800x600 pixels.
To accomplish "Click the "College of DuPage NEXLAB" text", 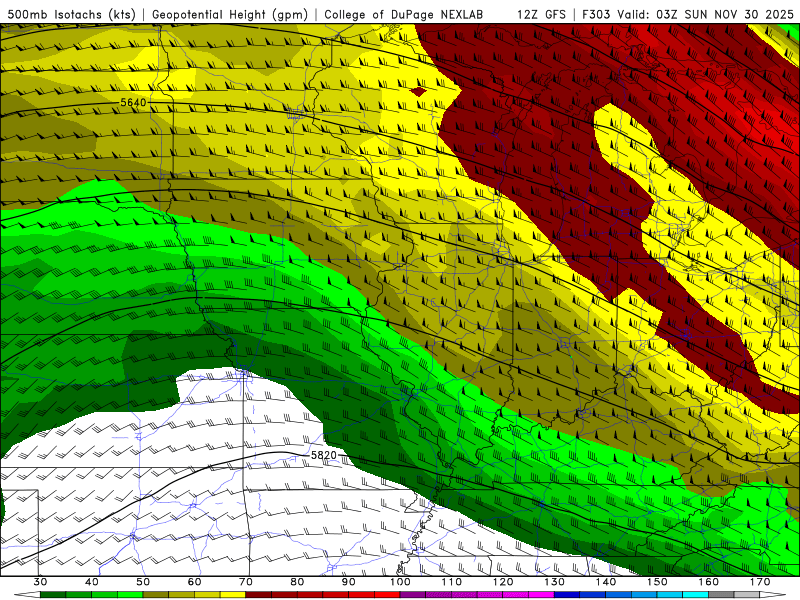I will pos(404,14).
